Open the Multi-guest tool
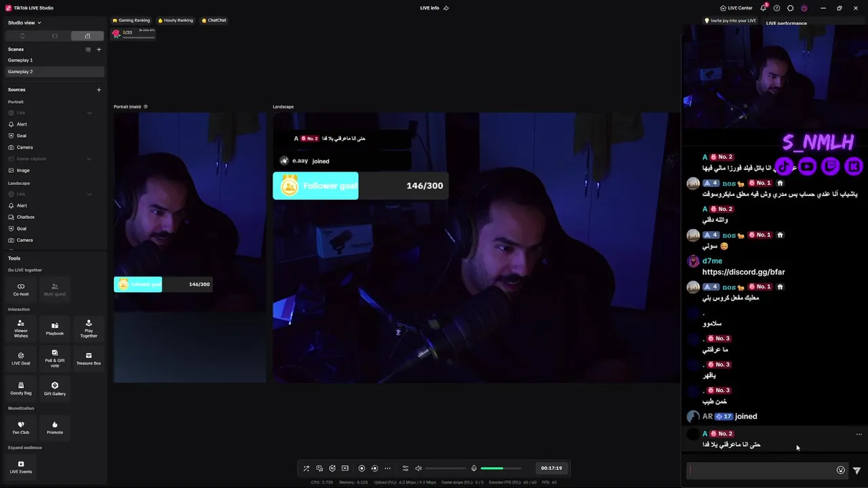868x488 pixels. point(55,289)
